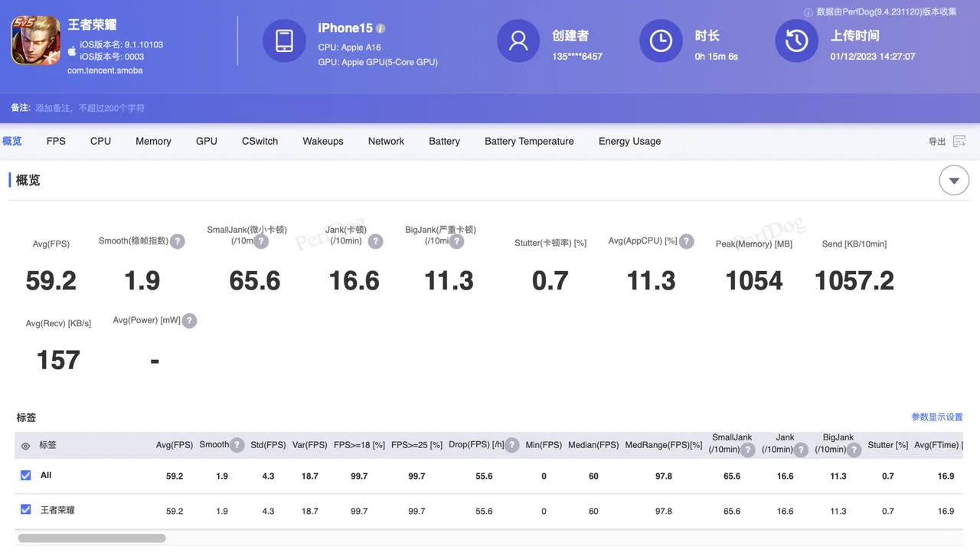Viewport: 980px width, 553px height.
Task: Click the 备注 remark input field
Action: pyautogui.click(x=90, y=108)
